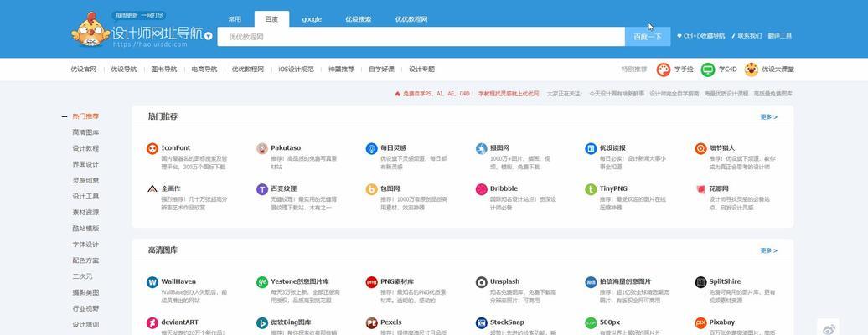Select 字体设计 in the left sidebar
Image resolution: width=868 pixels, height=335 pixels.
[85, 245]
